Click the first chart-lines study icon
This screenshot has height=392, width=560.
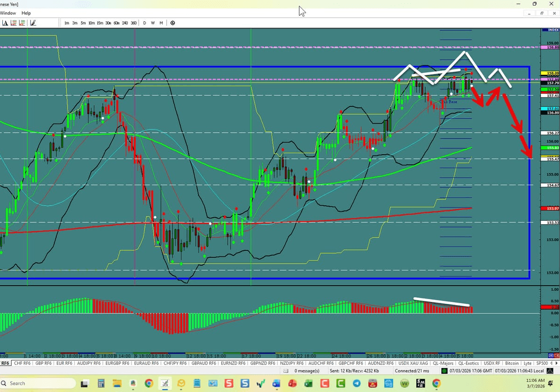click(x=13, y=22)
